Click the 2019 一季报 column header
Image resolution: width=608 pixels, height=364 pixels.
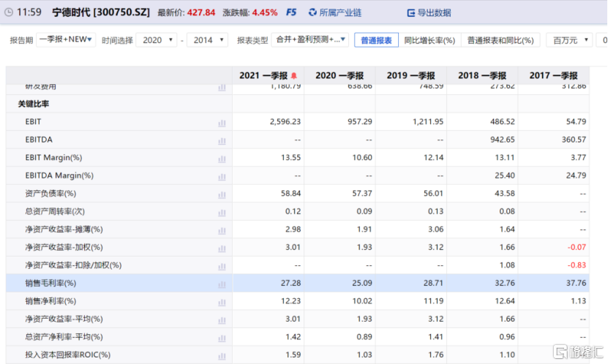(411, 75)
